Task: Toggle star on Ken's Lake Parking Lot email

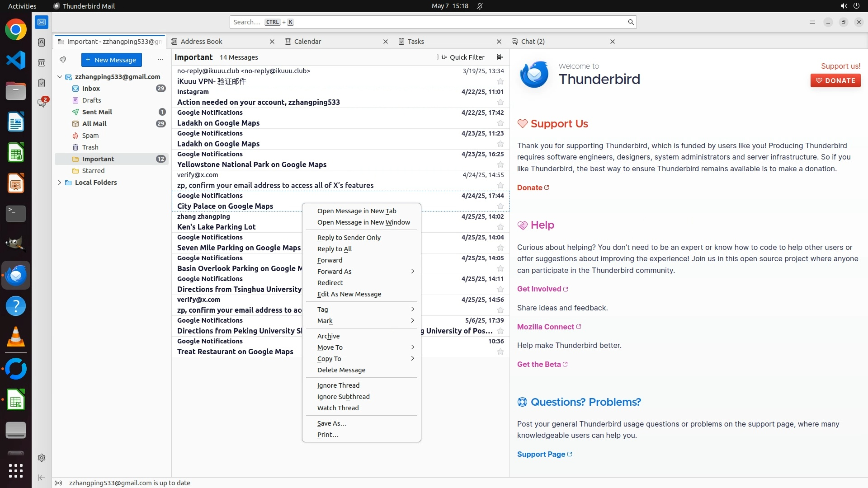Action: tap(500, 227)
